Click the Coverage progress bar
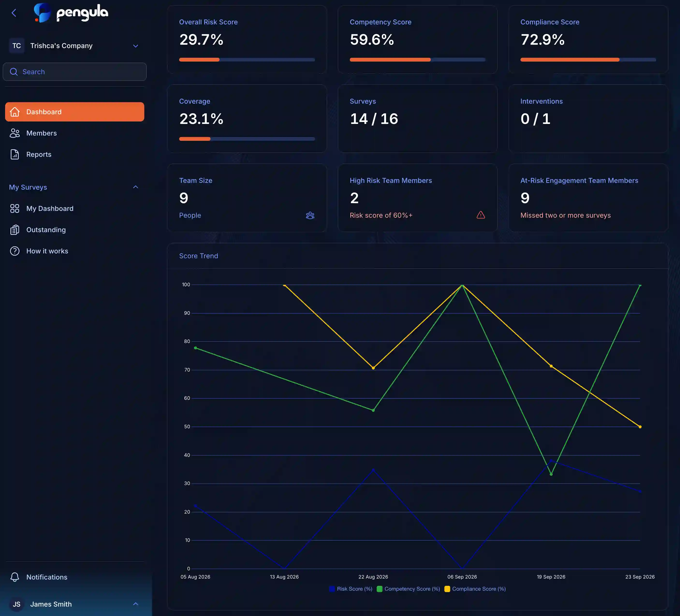680x616 pixels. click(x=247, y=139)
